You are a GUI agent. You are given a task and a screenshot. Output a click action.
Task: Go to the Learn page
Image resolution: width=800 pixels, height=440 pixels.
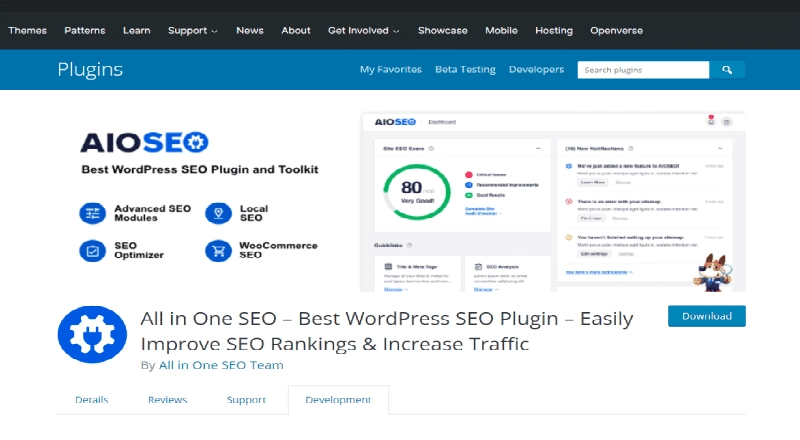137,31
